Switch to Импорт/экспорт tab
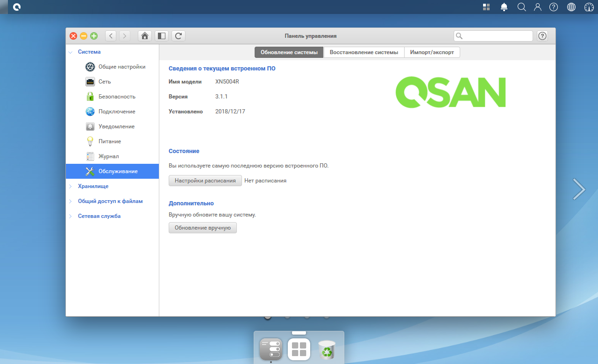598x364 pixels. click(x=432, y=52)
